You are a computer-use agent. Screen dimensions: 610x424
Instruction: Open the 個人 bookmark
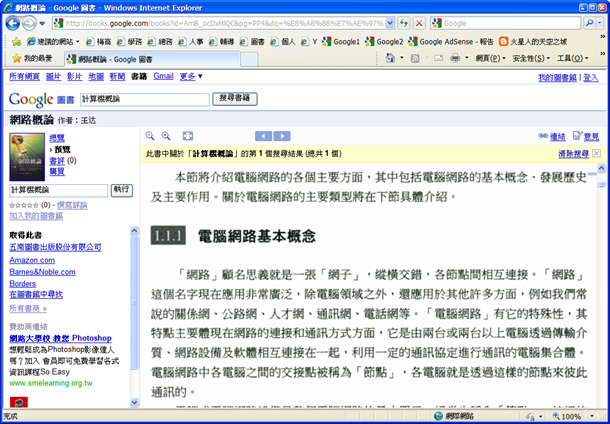tap(284, 42)
